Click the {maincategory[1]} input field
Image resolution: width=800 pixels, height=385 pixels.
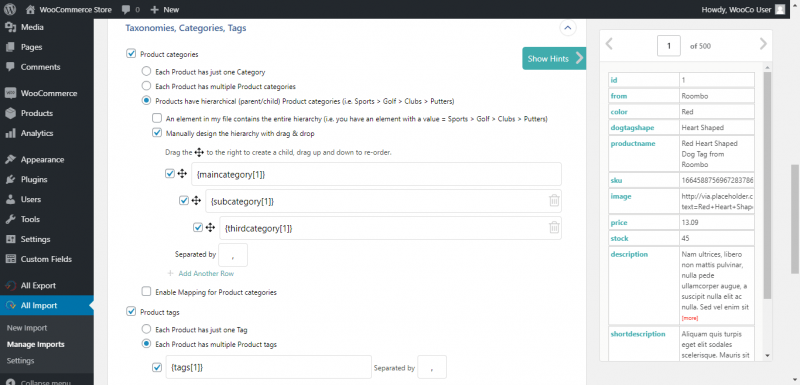click(x=377, y=174)
